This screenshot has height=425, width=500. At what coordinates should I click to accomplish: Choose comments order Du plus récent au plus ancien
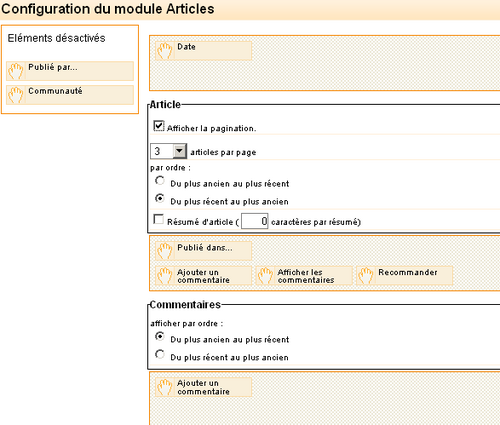160,354
